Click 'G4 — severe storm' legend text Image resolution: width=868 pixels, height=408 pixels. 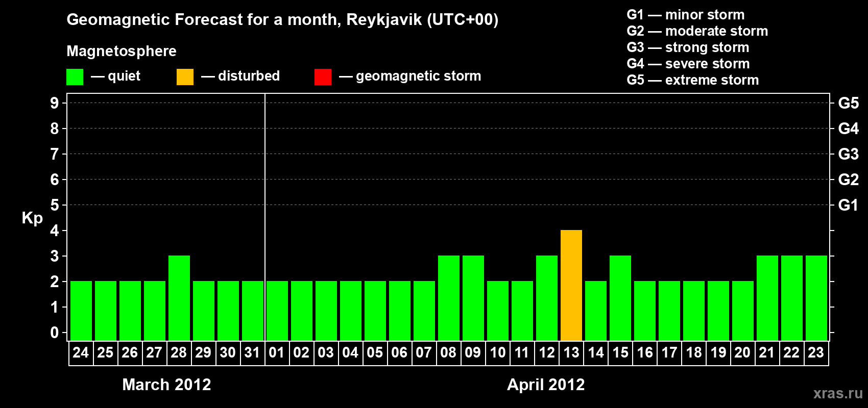[x=688, y=64]
